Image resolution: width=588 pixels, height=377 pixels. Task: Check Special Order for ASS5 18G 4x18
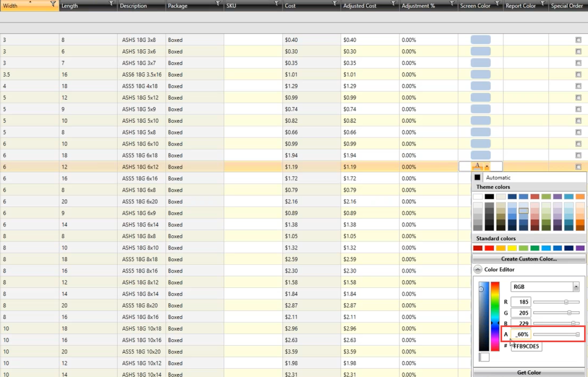click(x=578, y=86)
